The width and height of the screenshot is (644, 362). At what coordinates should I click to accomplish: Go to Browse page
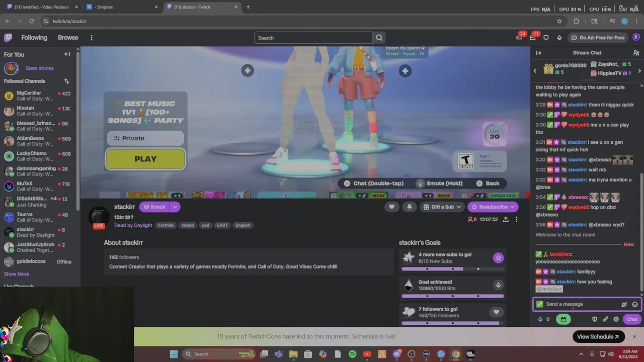tap(68, 38)
